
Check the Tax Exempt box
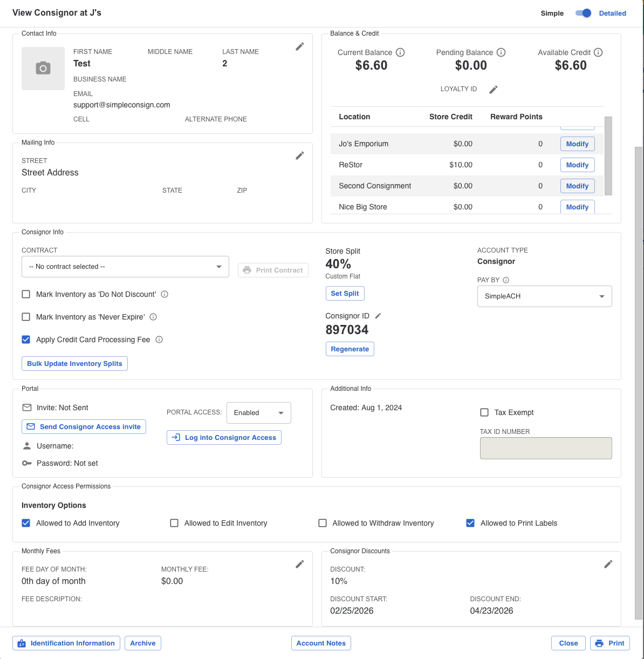coord(484,412)
